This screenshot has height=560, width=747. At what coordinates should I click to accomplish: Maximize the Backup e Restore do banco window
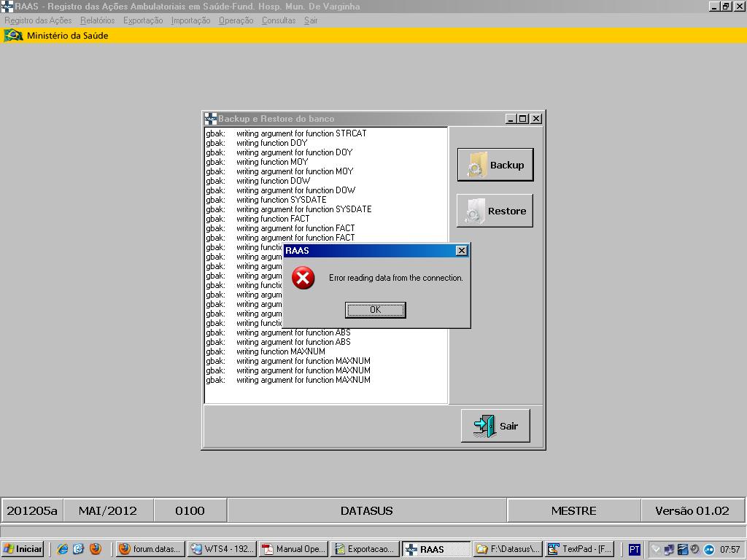click(x=523, y=119)
